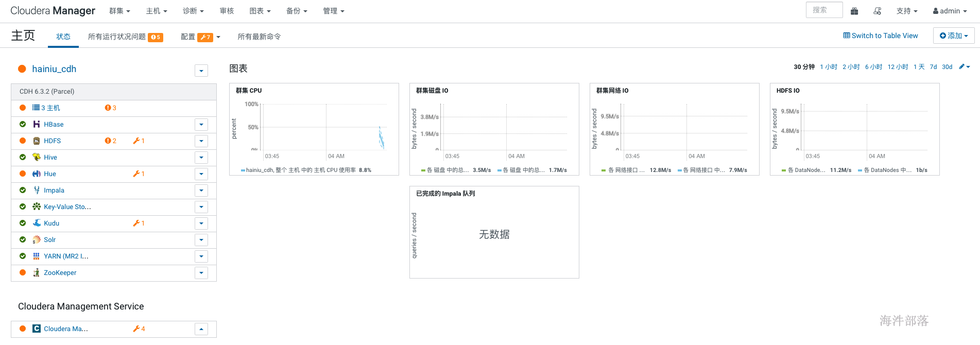Click the HBase green health status icon

(x=23, y=124)
